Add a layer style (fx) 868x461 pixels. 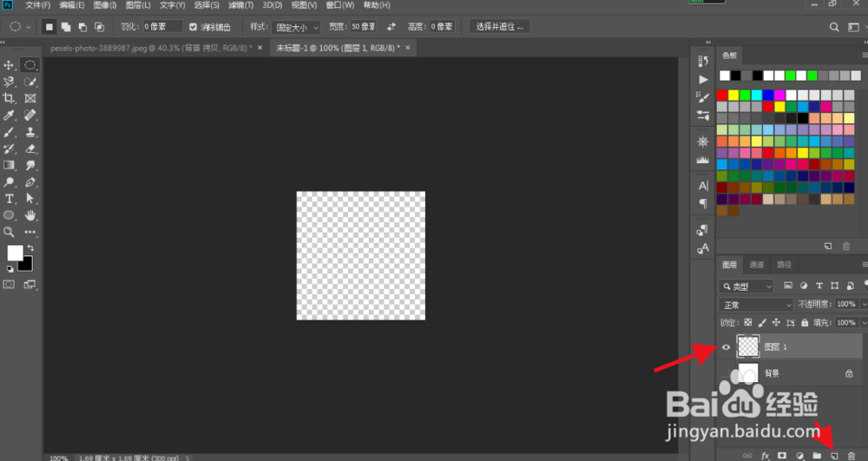pyautogui.click(x=765, y=456)
